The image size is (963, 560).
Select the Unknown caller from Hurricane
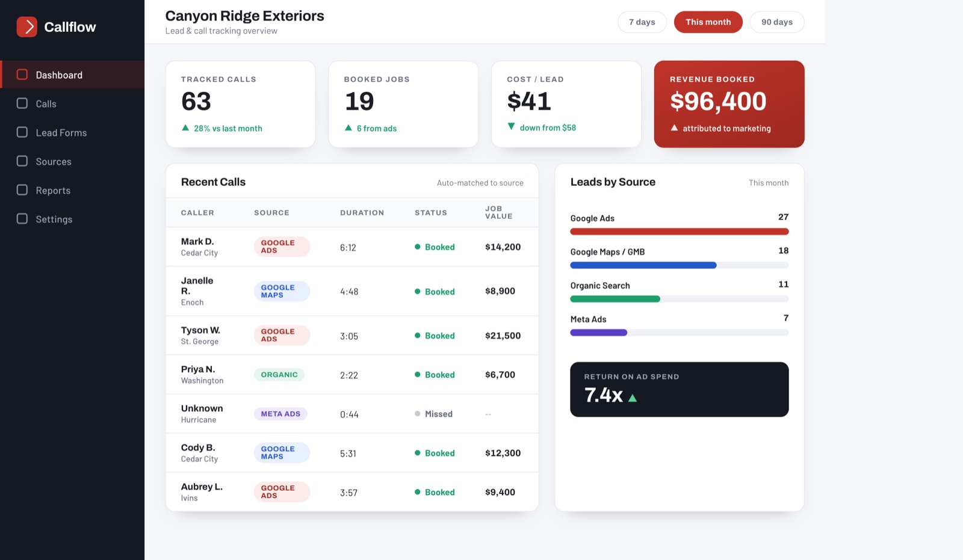202,414
